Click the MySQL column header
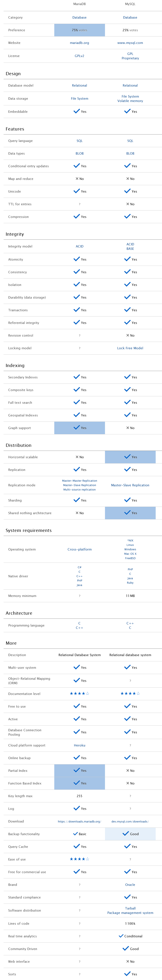162x980 pixels. tap(130, 4)
